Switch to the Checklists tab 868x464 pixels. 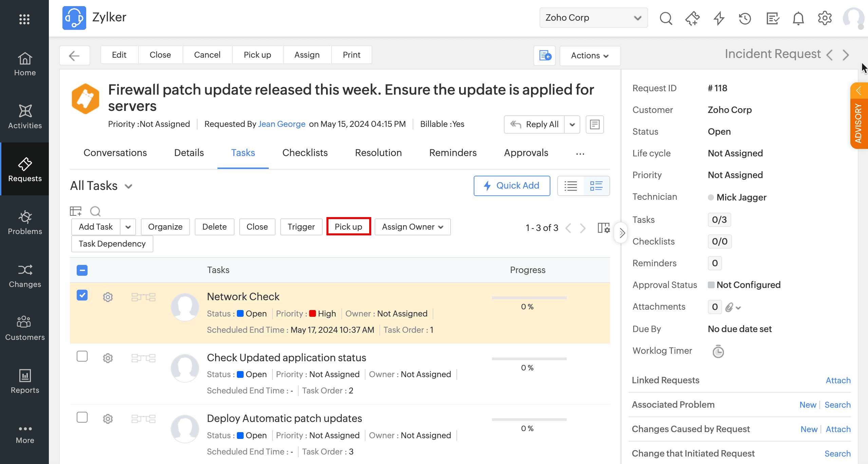coord(305,153)
